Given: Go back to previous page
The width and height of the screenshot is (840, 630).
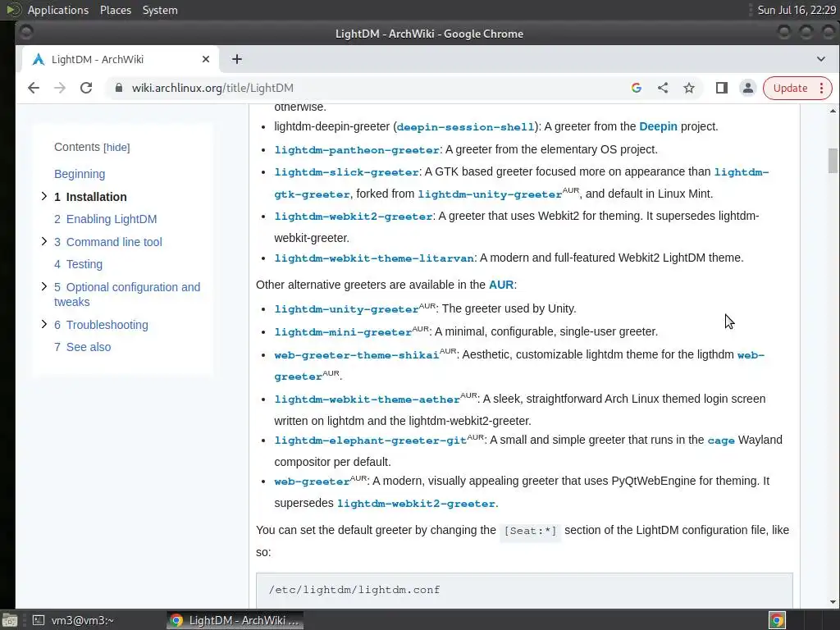Looking at the screenshot, I should (x=33, y=88).
